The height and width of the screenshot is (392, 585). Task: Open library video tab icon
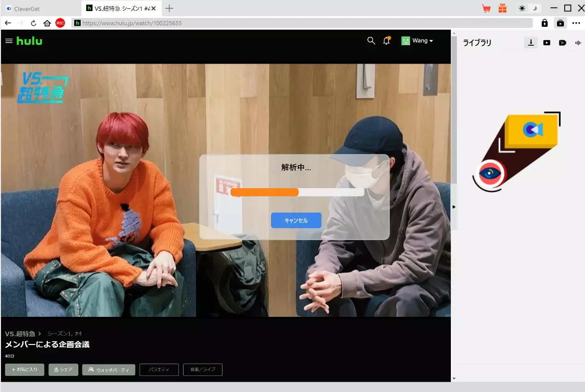tap(547, 42)
